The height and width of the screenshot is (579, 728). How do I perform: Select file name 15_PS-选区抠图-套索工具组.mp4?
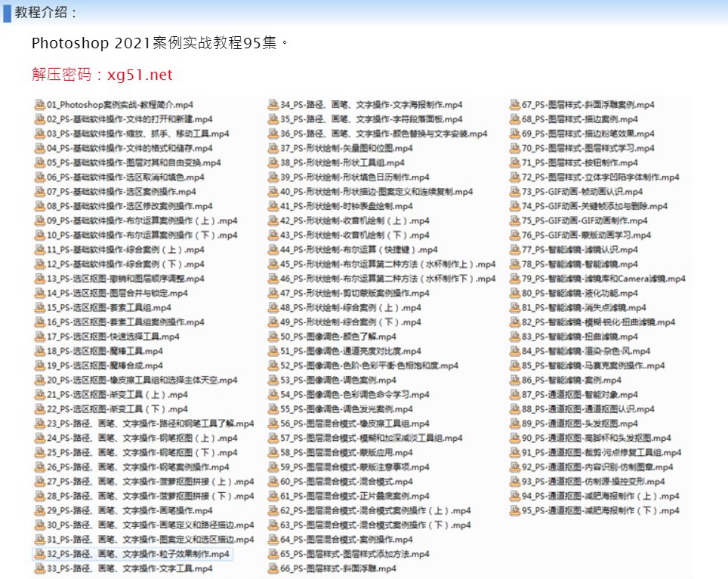(x=109, y=307)
